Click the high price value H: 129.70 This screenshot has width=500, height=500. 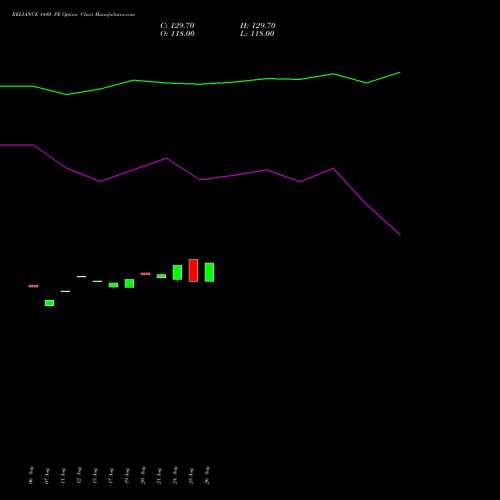[258, 26]
